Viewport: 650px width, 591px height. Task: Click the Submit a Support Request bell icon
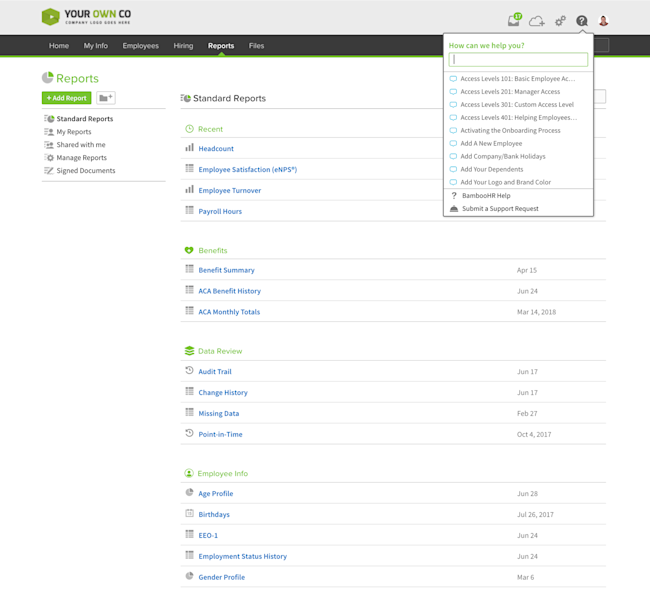click(x=454, y=208)
